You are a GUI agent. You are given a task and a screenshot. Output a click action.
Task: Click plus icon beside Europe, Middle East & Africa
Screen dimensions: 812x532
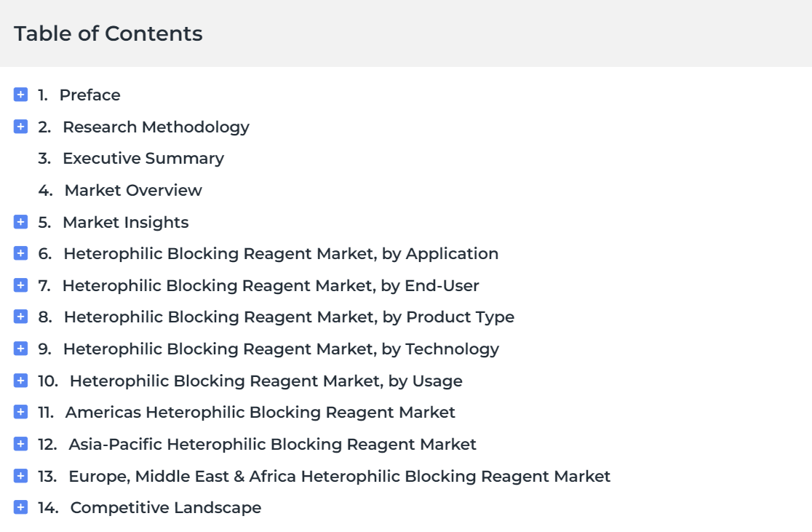click(20, 475)
